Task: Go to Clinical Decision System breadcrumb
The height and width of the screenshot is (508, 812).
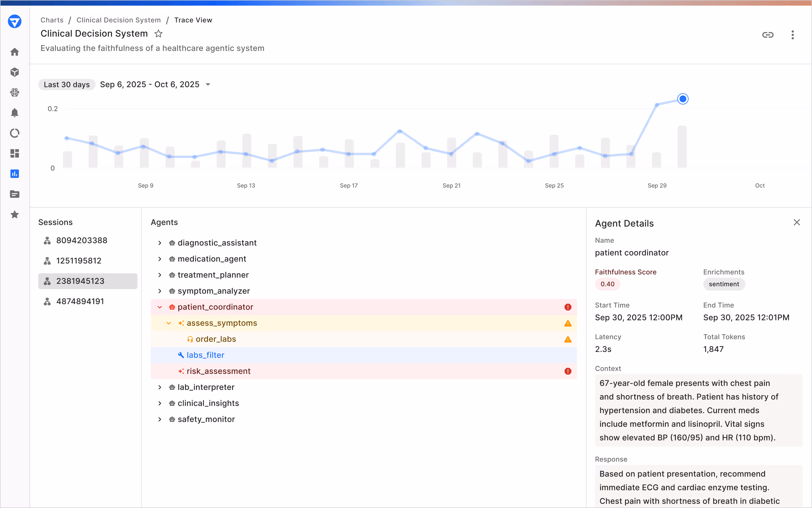Action: click(x=118, y=20)
